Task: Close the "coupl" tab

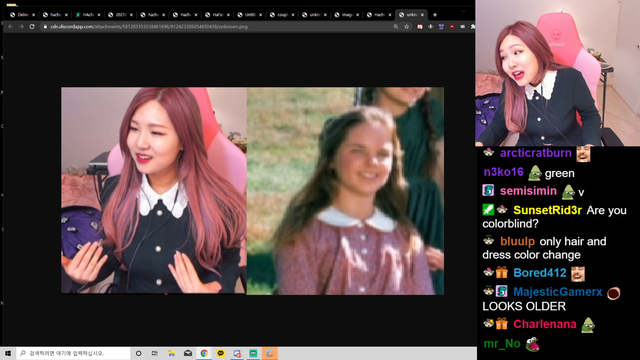Action: point(293,15)
